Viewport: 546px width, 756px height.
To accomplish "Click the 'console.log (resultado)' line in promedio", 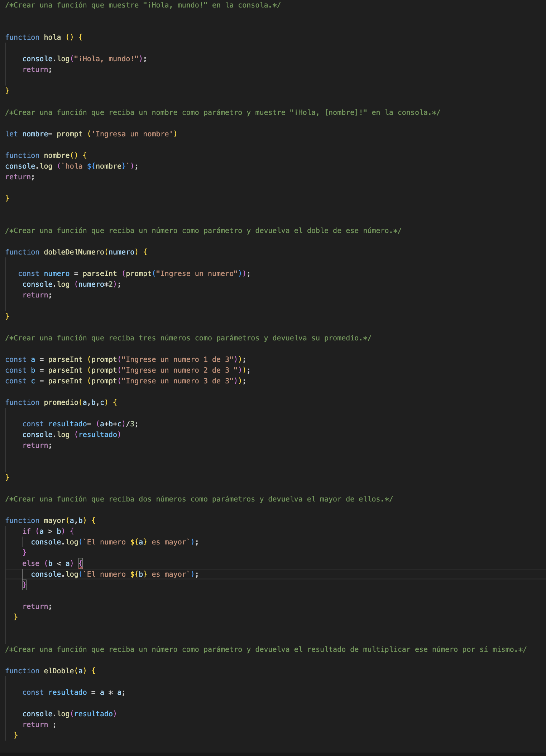I will pos(72,435).
